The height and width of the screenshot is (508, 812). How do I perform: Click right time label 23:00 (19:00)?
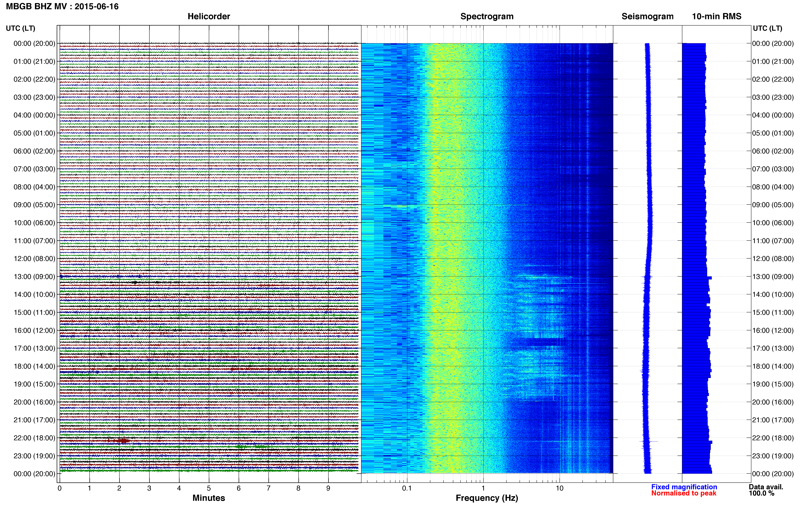pyautogui.click(x=773, y=456)
